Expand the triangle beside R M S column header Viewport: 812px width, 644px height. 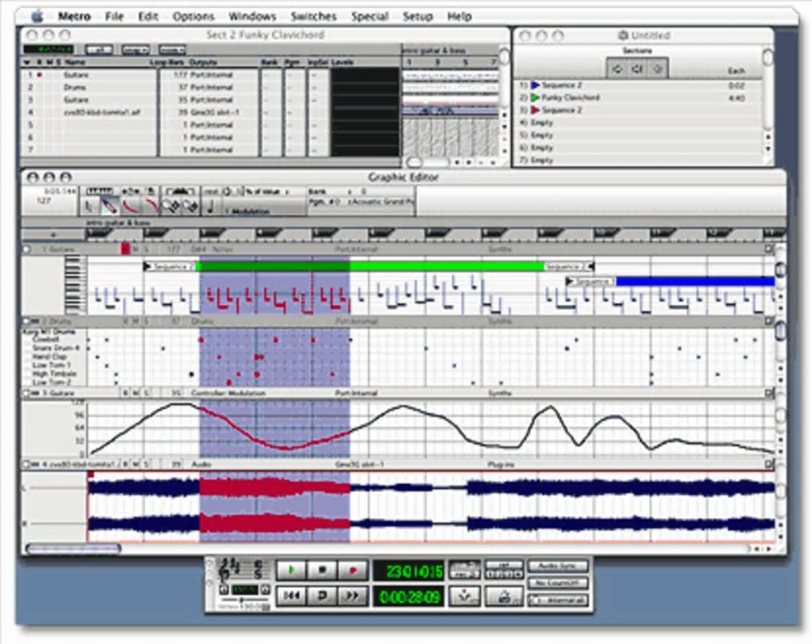coord(27,62)
